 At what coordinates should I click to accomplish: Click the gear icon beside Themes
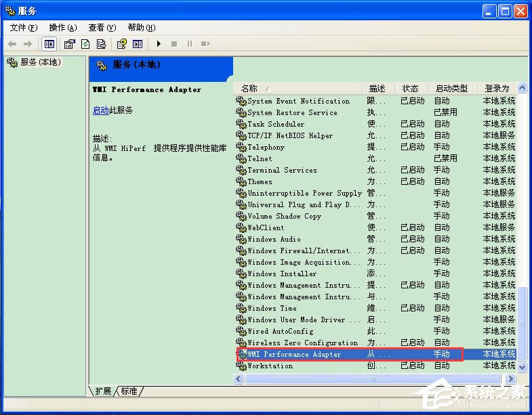pos(241,181)
